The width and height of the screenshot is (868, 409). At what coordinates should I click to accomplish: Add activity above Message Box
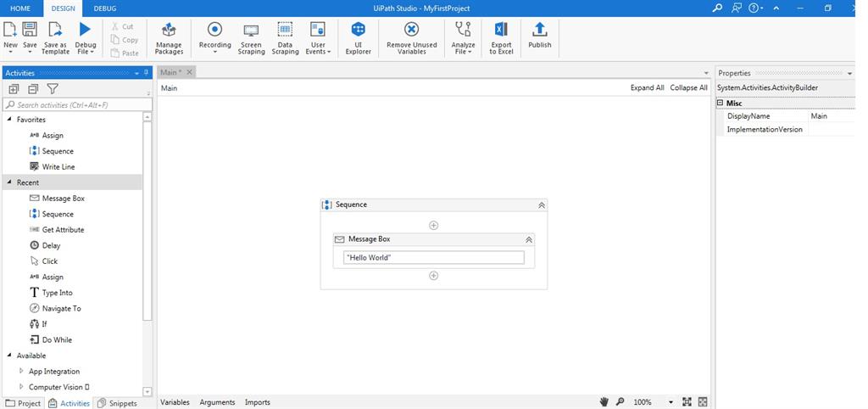tap(433, 226)
